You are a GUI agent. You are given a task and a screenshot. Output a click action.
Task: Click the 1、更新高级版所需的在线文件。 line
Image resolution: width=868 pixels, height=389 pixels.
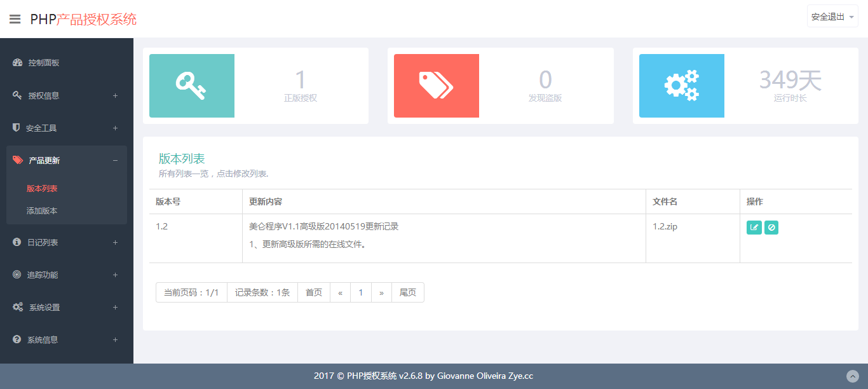[x=308, y=244]
